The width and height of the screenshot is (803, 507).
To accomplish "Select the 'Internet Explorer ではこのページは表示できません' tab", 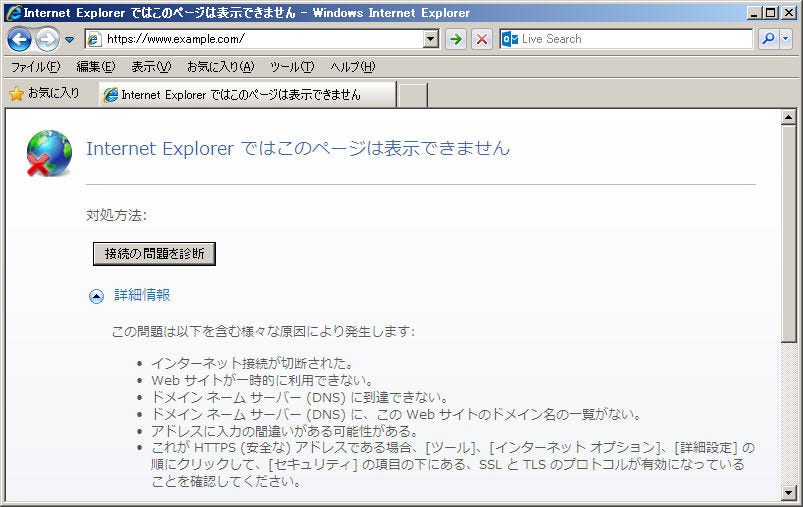I will pos(248,95).
